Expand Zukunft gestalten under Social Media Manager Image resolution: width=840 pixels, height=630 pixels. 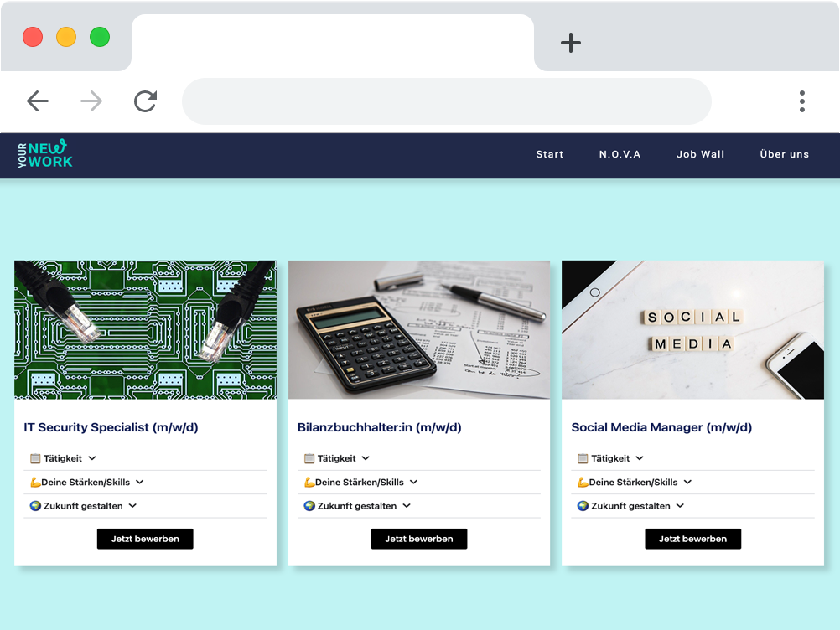pyautogui.click(x=630, y=506)
